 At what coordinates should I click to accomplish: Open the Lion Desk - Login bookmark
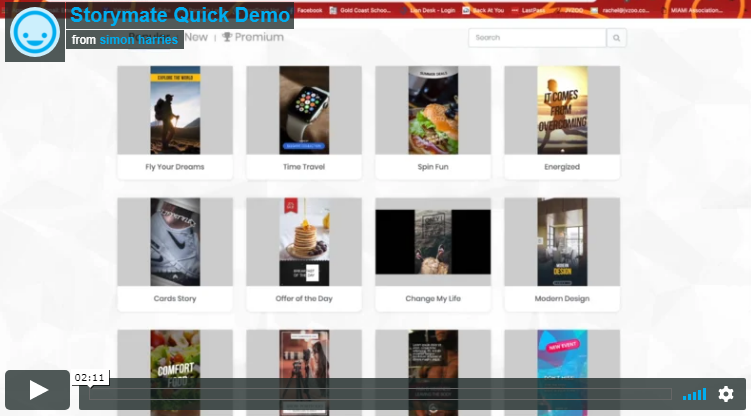pos(428,10)
